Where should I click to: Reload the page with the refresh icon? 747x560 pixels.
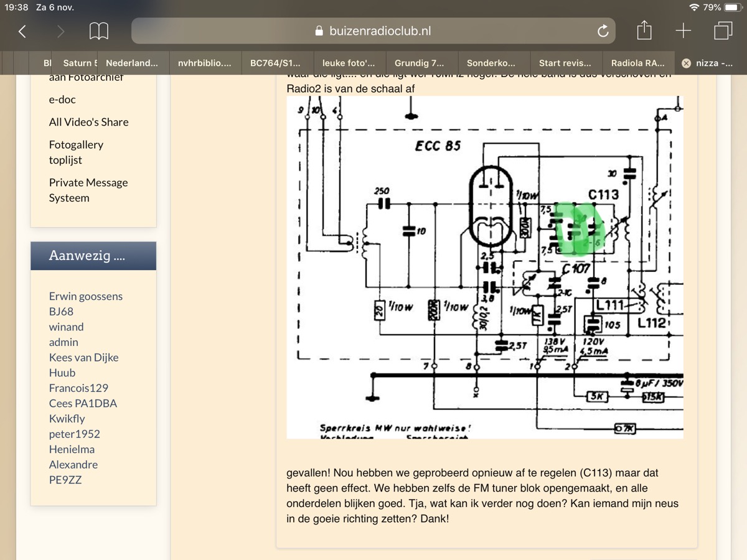[x=603, y=31]
